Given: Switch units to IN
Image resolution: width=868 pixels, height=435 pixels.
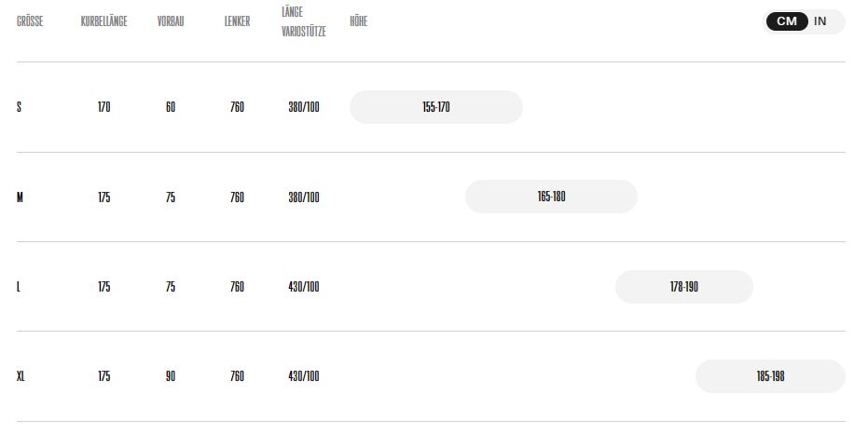Looking at the screenshot, I should [x=820, y=21].
